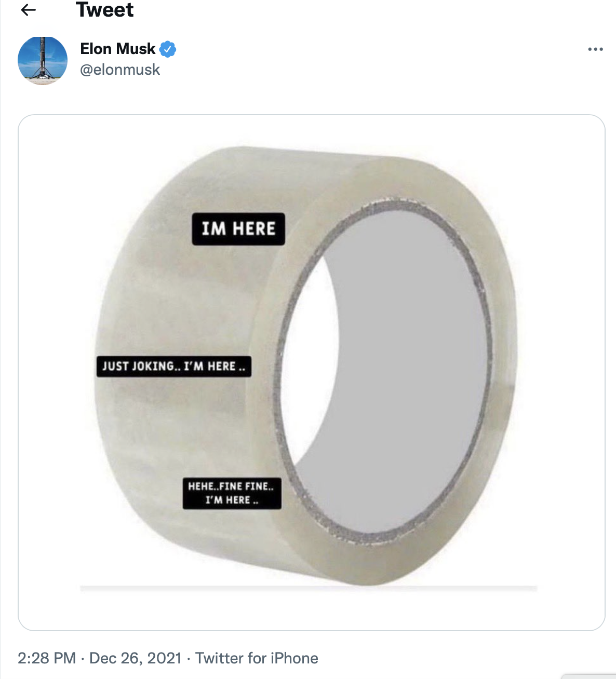Click the "Twitter for iPhone" source link

[257, 658]
